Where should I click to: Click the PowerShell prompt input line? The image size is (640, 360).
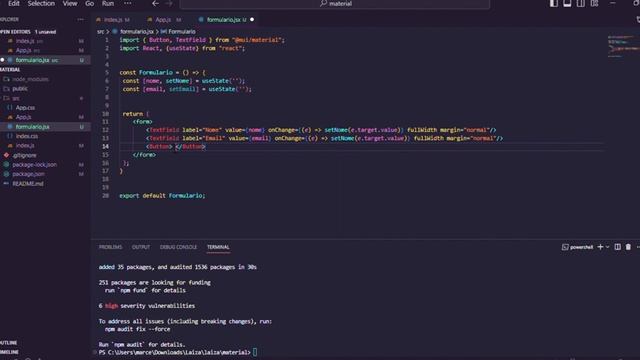tap(178, 352)
